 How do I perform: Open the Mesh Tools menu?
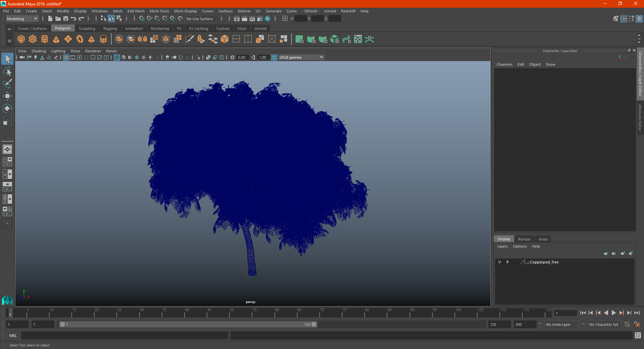[159, 11]
